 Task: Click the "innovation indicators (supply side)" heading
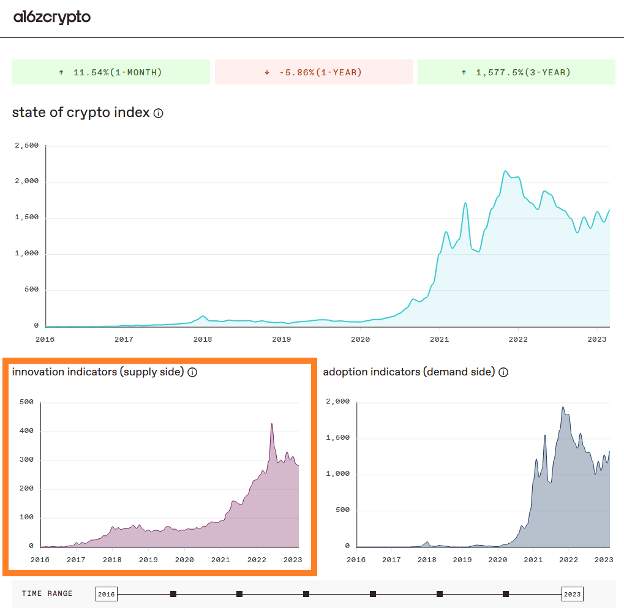coord(97,372)
